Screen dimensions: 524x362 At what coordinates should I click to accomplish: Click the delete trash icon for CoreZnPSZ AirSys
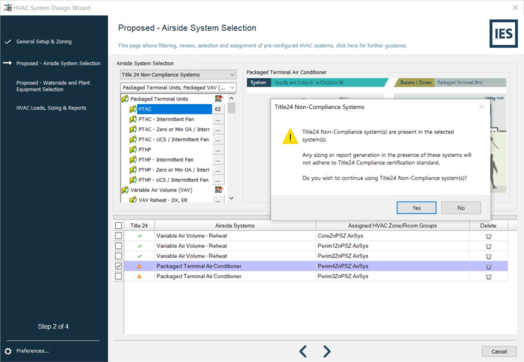tap(488, 236)
